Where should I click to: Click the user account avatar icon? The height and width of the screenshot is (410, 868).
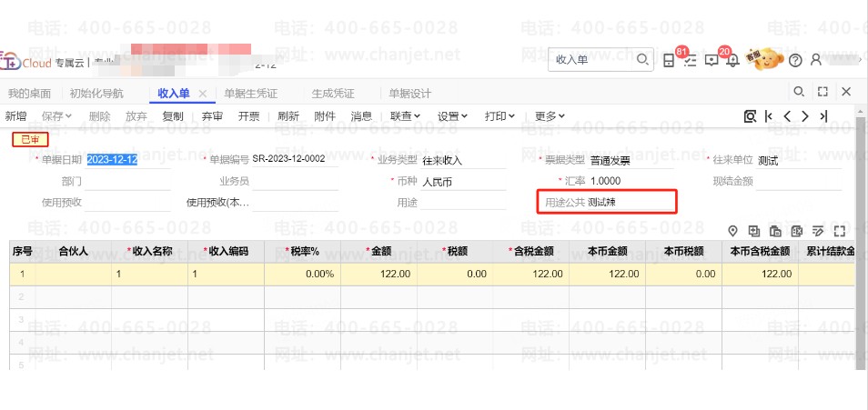tap(815, 60)
